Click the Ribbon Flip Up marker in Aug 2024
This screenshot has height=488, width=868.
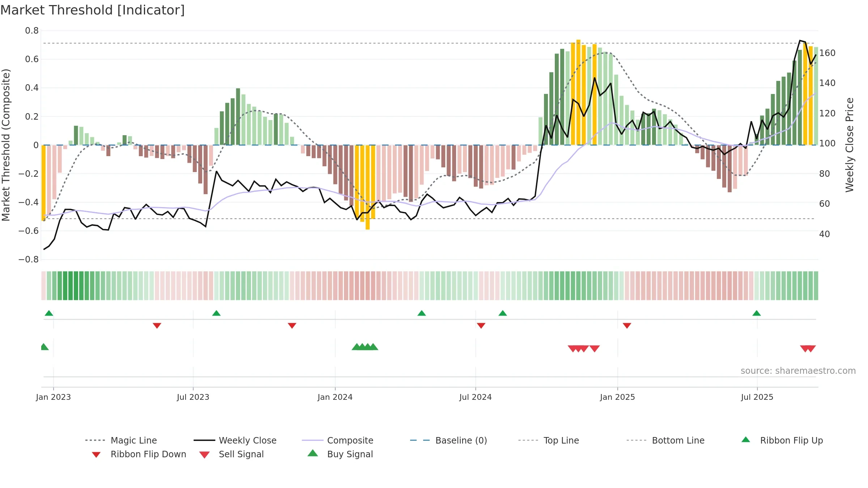click(x=503, y=313)
